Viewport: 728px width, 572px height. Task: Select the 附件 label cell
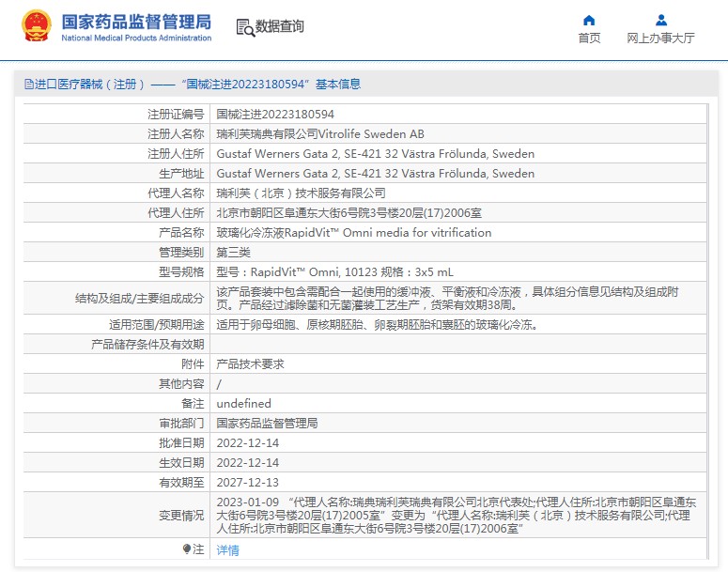(116, 364)
